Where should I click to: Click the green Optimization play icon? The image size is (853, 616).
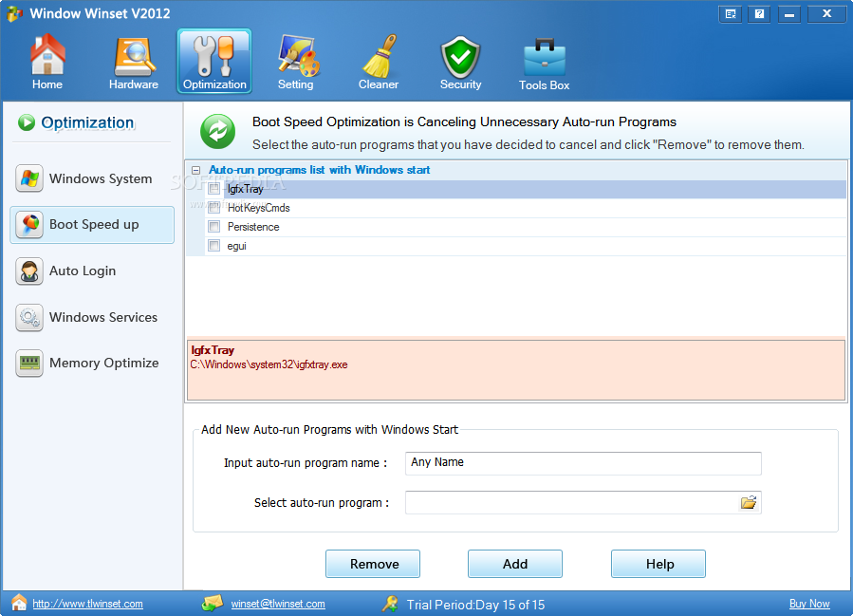tap(27, 122)
